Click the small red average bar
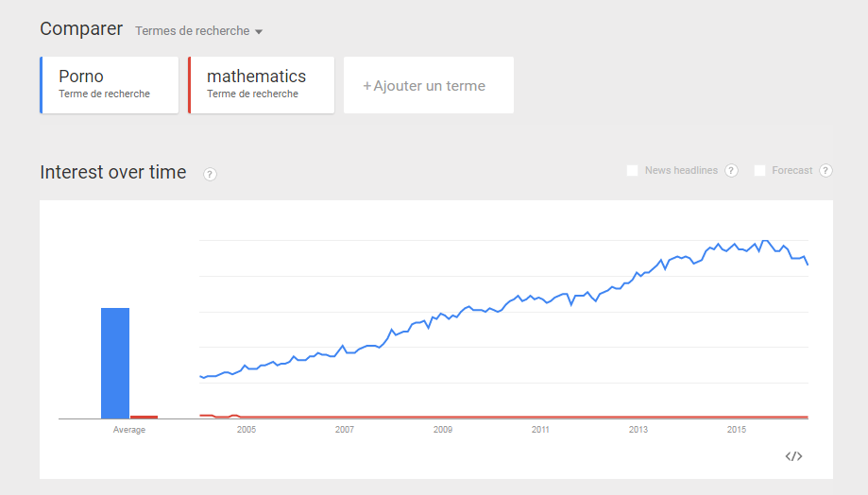This screenshot has width=868, height=495. (x=144, y=417)
